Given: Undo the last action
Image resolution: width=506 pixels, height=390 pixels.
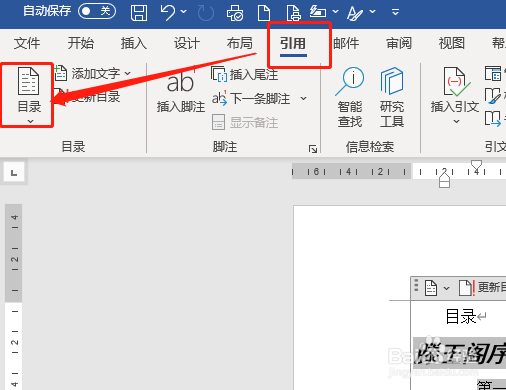Looking at the screenshot, I should pyautogui.click(x=167, y=12).
